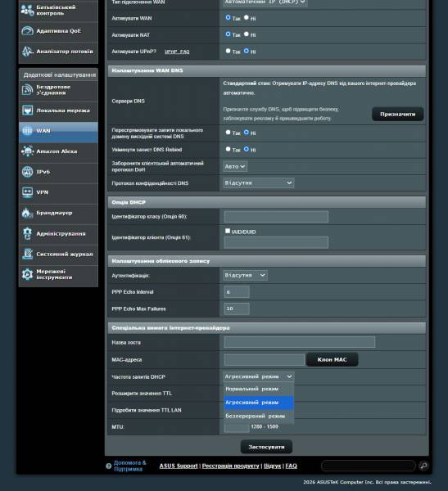
Task: Open Аналізатор потоків menu item
Action: tap(58, 52)
